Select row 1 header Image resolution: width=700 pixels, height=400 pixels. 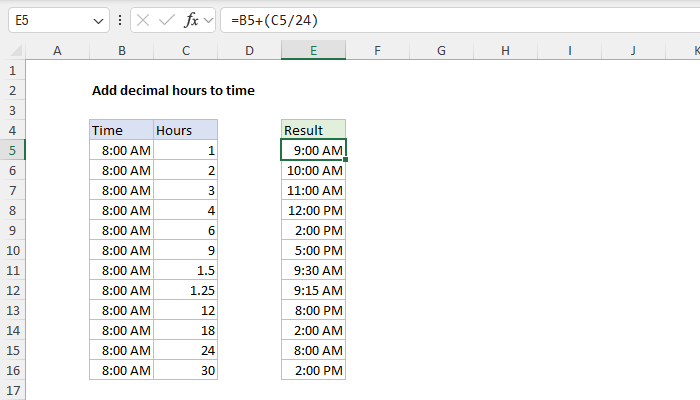(12, 71)
